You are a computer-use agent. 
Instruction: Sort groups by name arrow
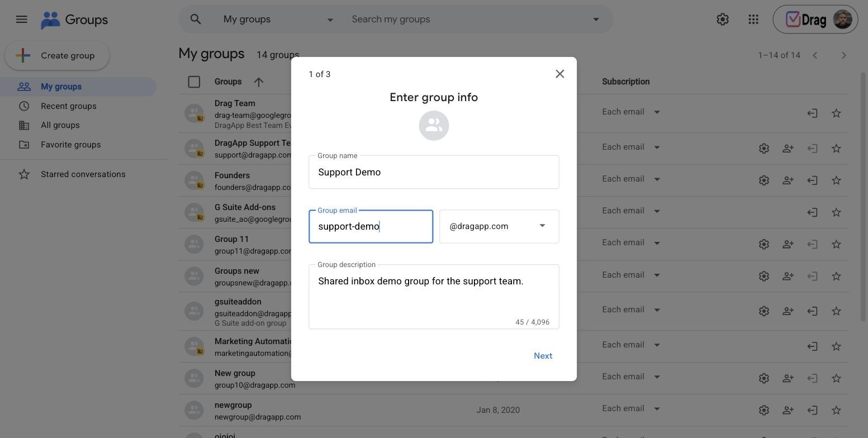[x=258, y=82]
